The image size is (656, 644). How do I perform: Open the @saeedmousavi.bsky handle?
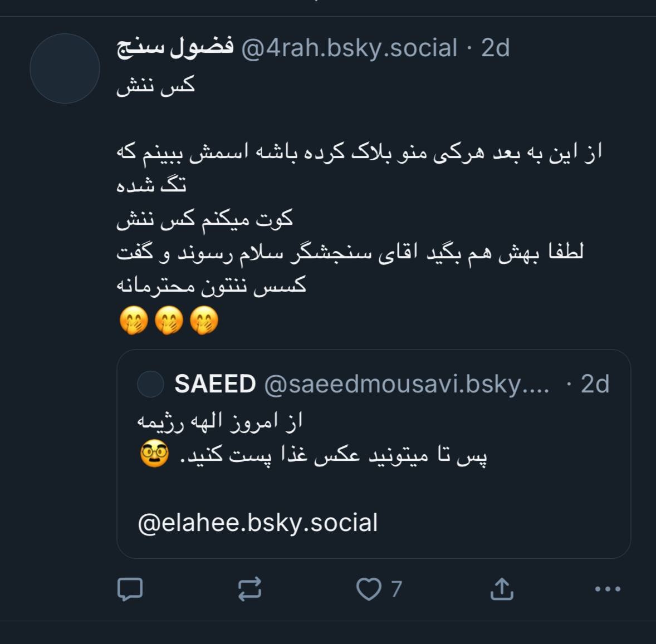[x=407, y=384]
